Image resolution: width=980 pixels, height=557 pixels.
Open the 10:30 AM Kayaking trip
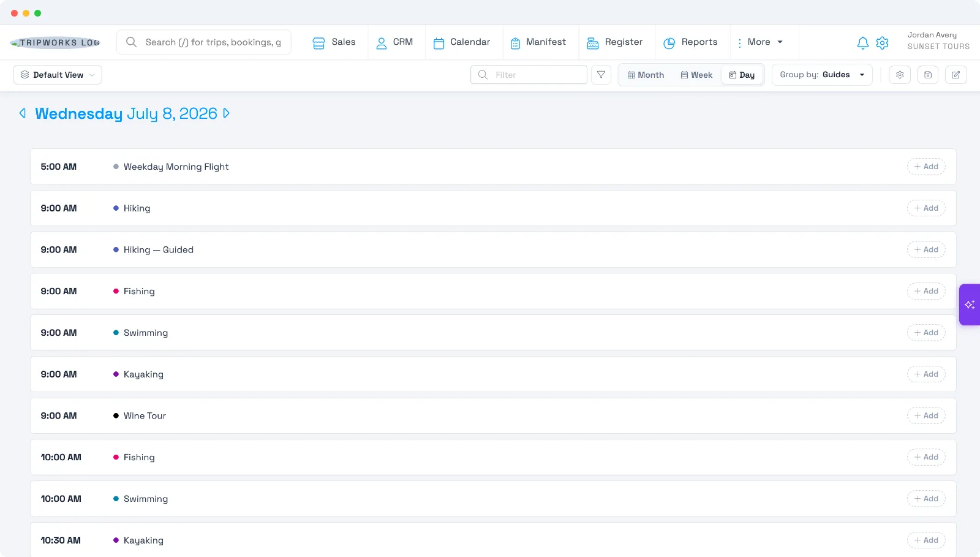[143, 540]
